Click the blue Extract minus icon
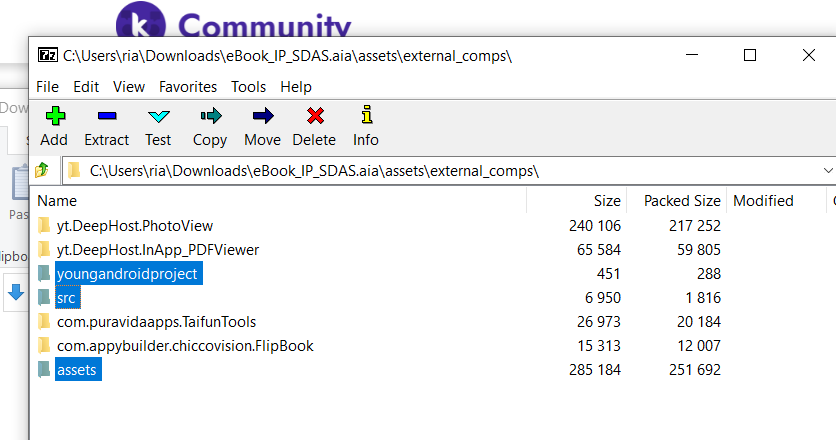This screenshot has width=836, height=440. [107, 116]
